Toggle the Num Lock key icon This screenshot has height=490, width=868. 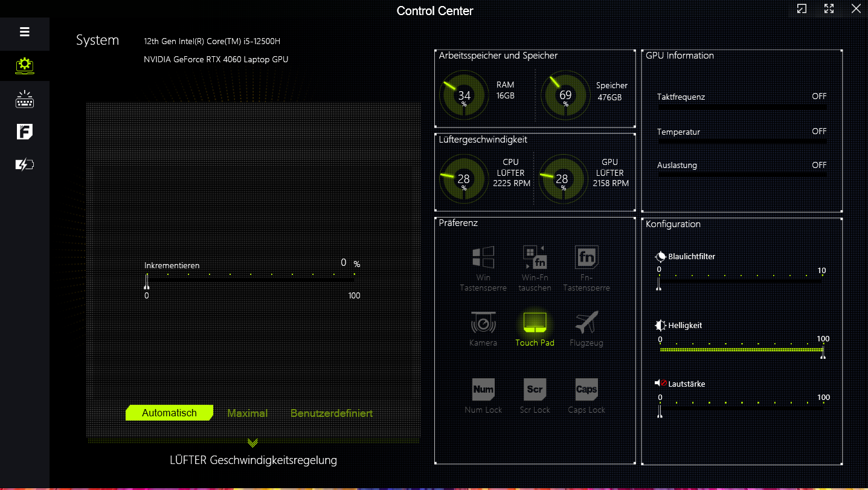coord(483,390)
